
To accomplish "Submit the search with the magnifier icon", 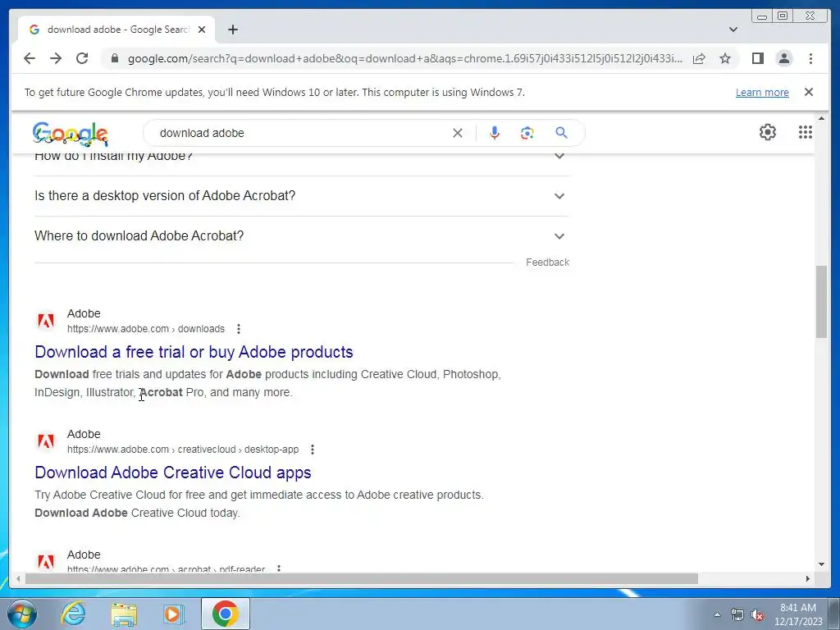I will [x=561, y=133].
